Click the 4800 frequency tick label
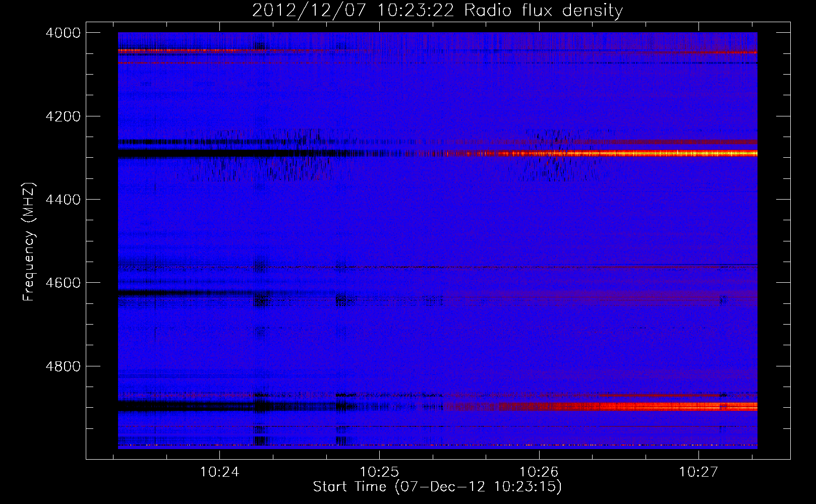Screen dimensions: 816x504 [x=63, y=366]
